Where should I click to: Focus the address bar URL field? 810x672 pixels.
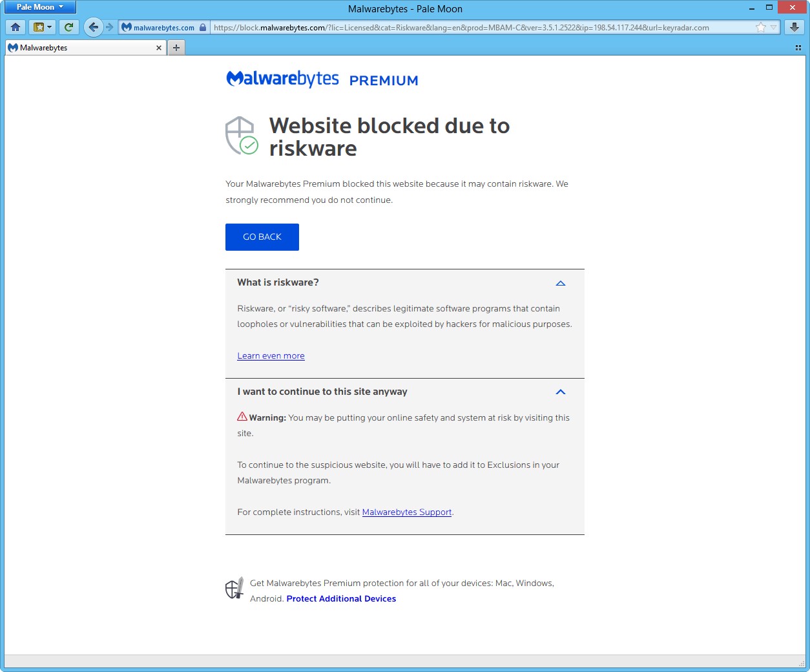pos(482,27)
